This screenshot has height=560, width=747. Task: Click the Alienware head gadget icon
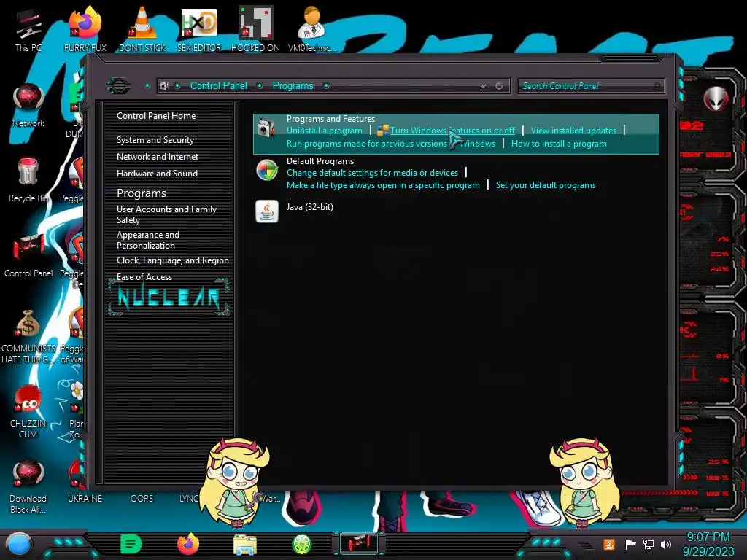(x=716, y=98)
